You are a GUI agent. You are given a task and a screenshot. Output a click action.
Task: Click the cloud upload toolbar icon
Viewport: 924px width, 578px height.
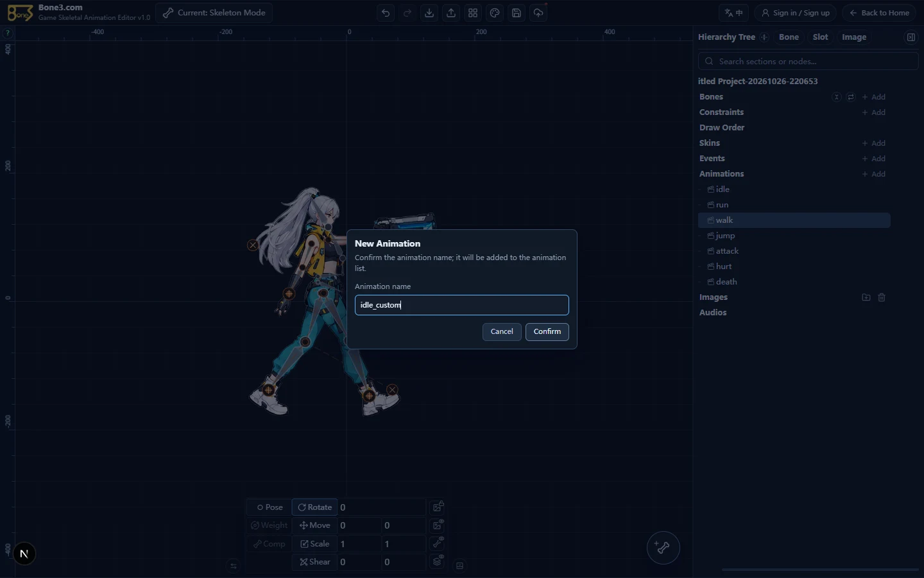tap(538, 13)
